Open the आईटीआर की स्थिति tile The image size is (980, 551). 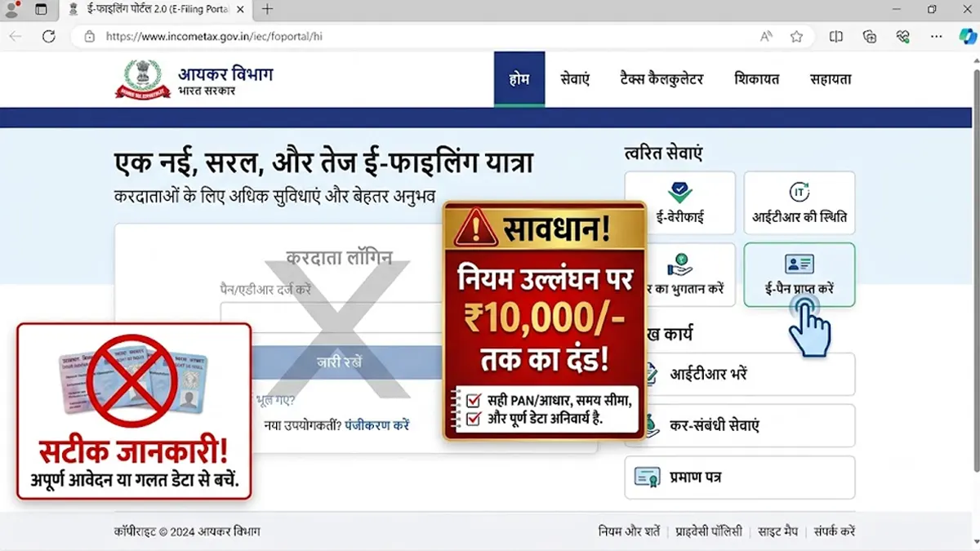click(x=800, y=202)
